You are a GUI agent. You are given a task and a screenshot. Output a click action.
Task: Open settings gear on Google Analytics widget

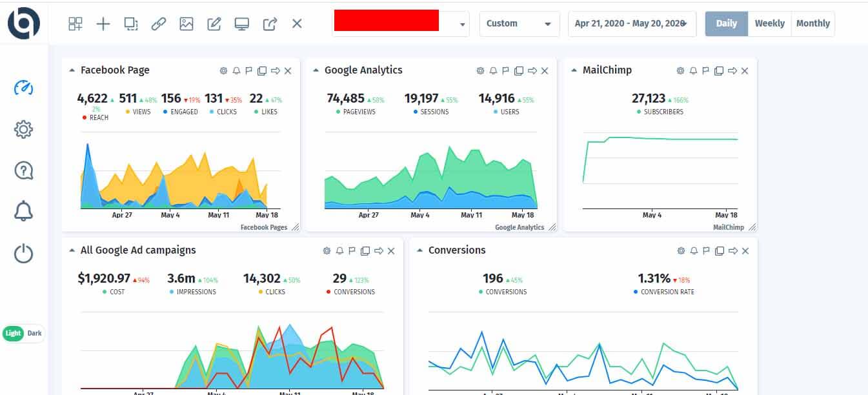(x=480, y=71)
